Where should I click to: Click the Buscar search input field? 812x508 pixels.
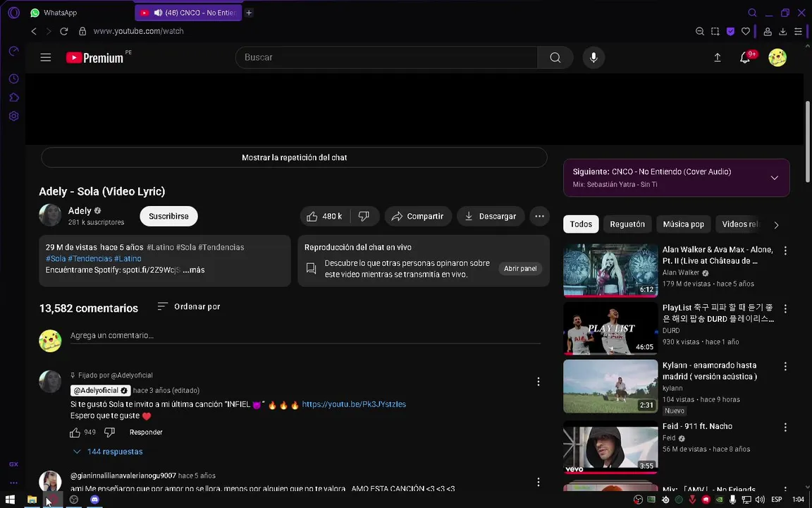point(386,58)
